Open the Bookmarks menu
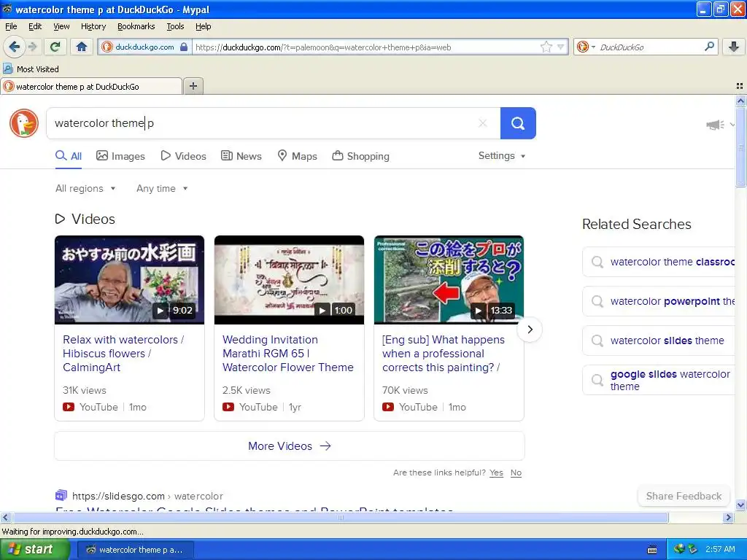747x560 pixels. pyautogui.click(x=136, y=26)
